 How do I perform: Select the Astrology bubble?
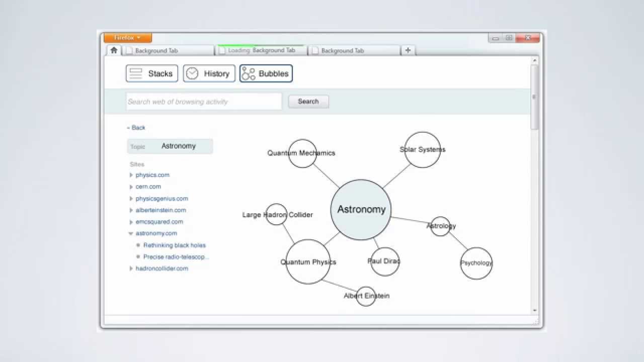tap(440, 226)
